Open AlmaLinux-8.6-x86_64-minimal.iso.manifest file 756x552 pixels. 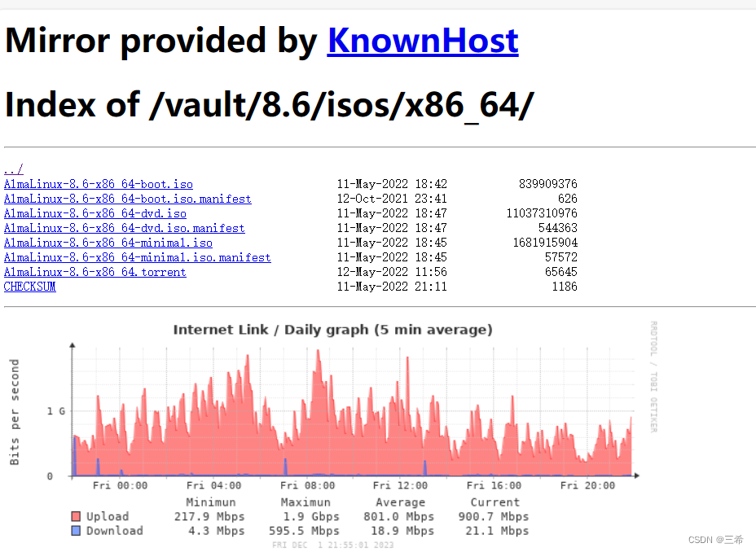138,258
